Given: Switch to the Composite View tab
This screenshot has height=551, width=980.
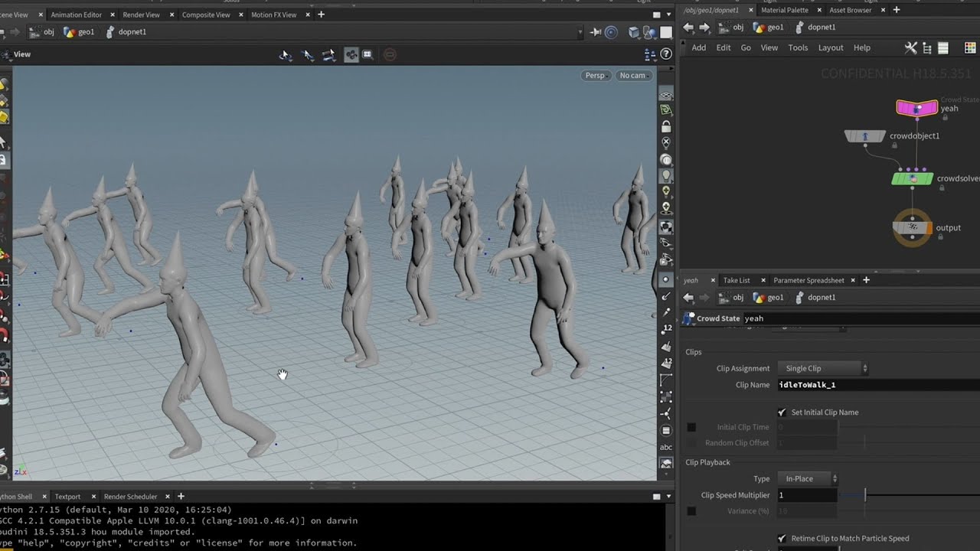Looking at the screenshot, I should click(206, 15).
